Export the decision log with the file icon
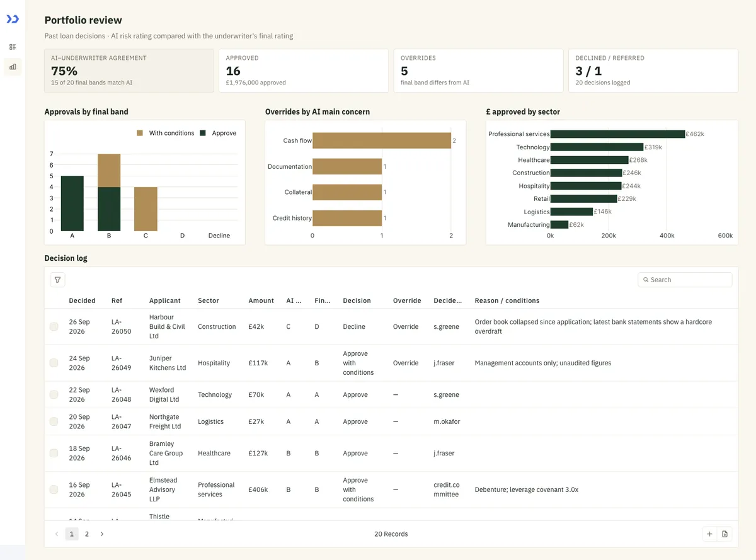 (724, 534)
